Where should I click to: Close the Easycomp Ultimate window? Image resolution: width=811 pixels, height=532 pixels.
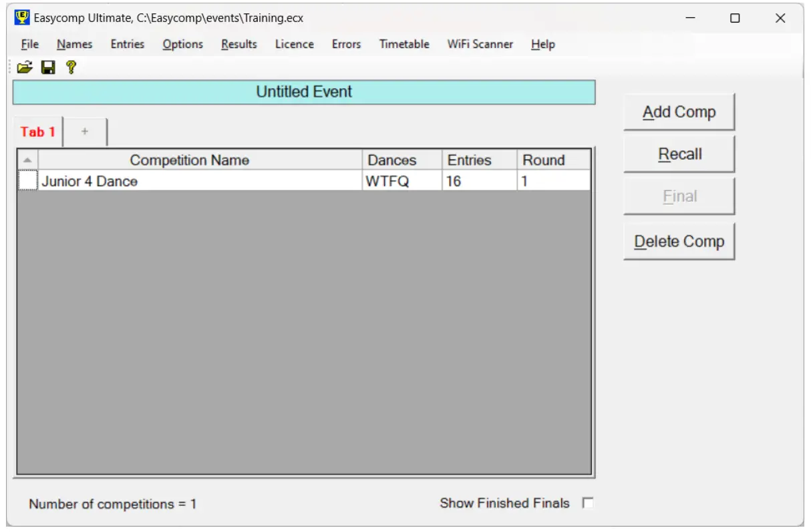780,18
